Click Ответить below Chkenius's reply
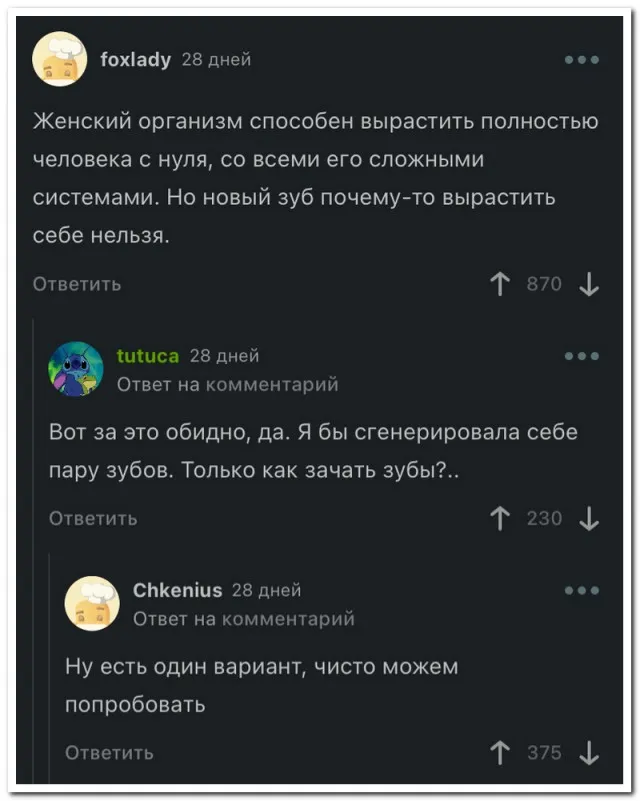This screenshot has width=640, height=801. [109, 753]
